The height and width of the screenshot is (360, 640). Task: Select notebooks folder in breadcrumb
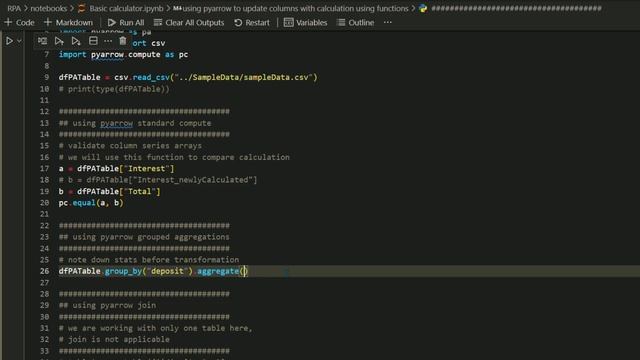point(49,8)
